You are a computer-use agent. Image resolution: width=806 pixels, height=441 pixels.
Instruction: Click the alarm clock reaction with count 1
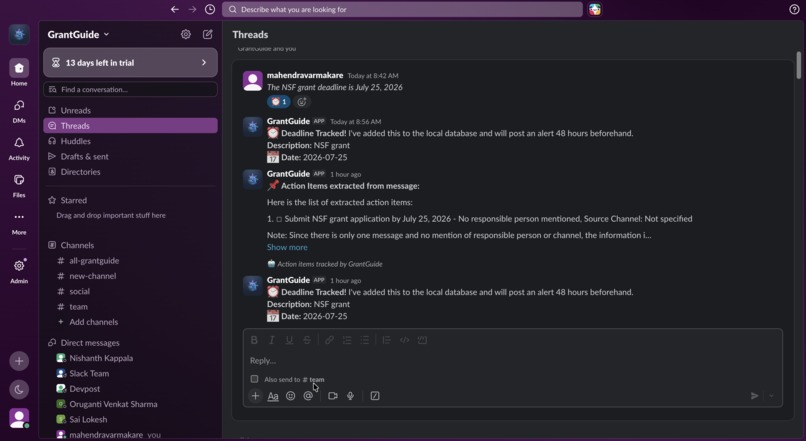(x=279, y=102)
